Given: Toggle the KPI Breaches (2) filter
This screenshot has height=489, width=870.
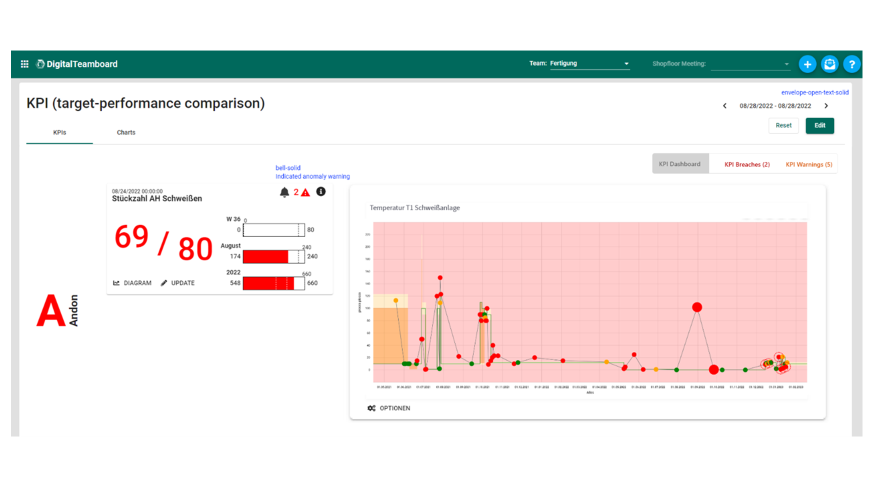Looking at the screenshot, I should point(747,164).
